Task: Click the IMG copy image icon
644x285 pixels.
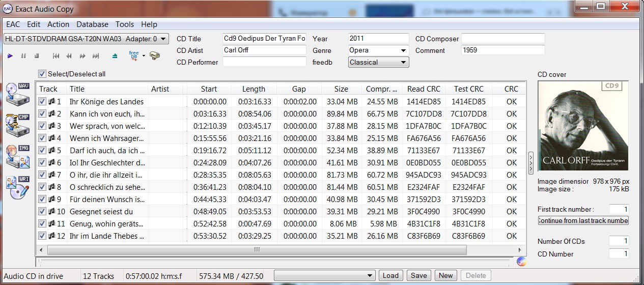Action: pyautogui.click(x=17, y=156)
